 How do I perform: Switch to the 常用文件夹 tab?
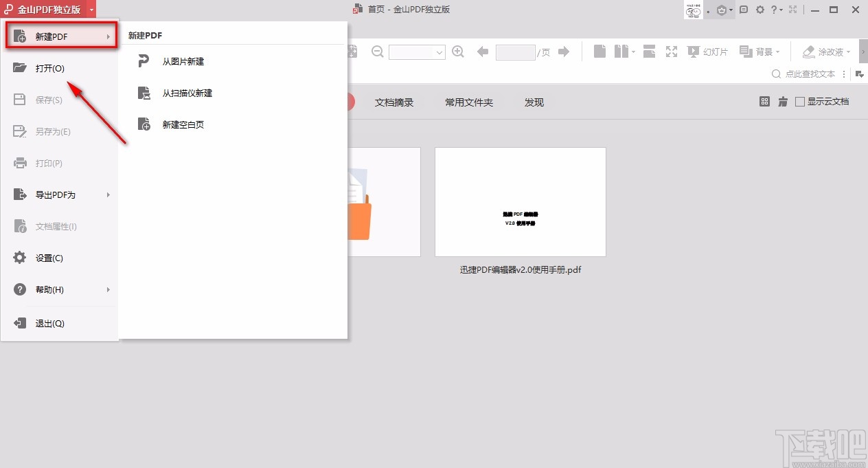point(469,102)
